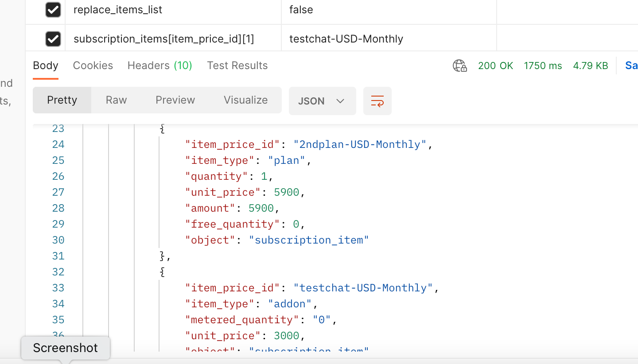Uncheck the subscription_items[item_price_id][1] checkbox
The image size is (638, 364).
53,39
